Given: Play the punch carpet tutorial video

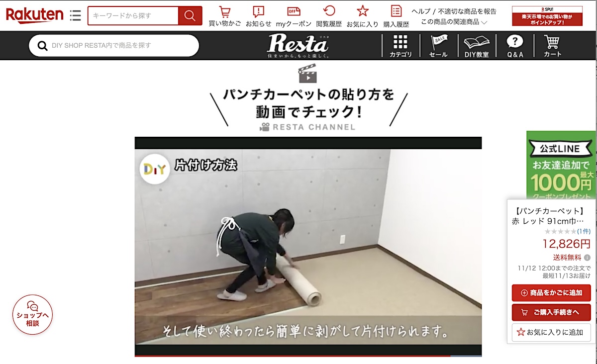Looking at the screenshot, I should click(x=308, y=247).
